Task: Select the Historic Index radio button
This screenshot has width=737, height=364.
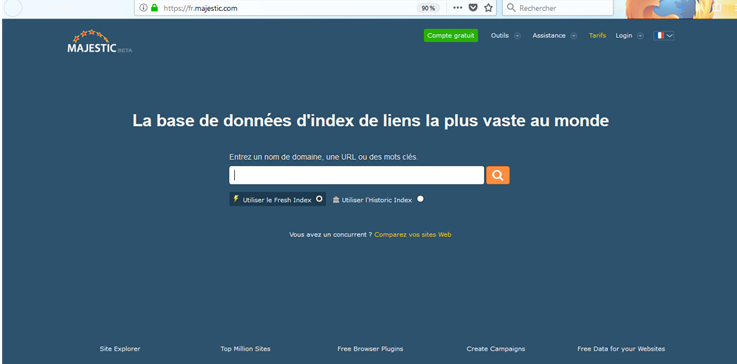Action: pos(420,199)
